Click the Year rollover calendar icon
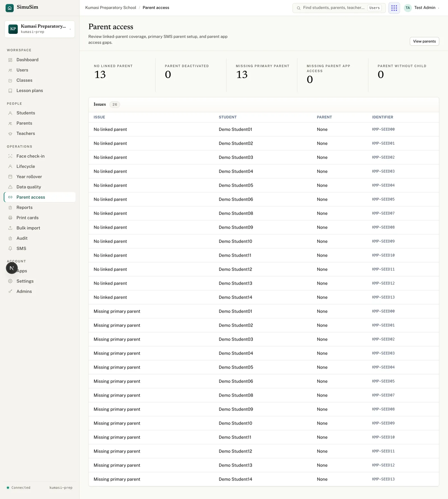This screenshot has width=448, height=499. [10, 177]
